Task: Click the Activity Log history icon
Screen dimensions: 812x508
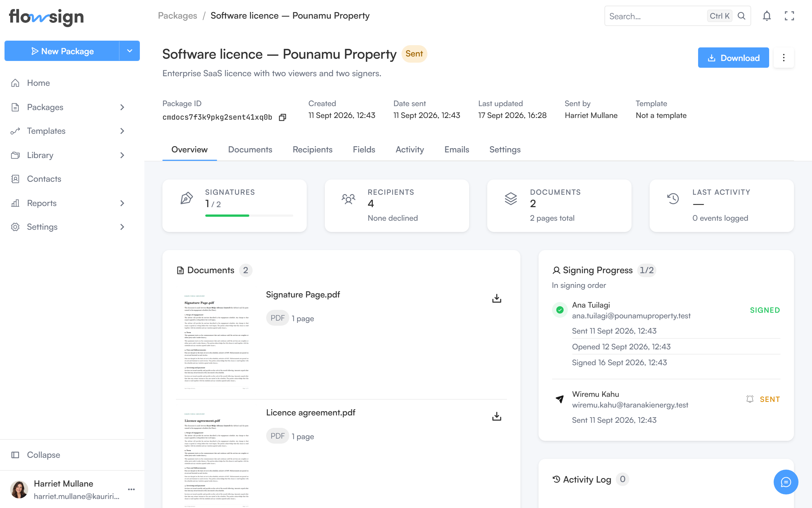Action: point(556,479)
